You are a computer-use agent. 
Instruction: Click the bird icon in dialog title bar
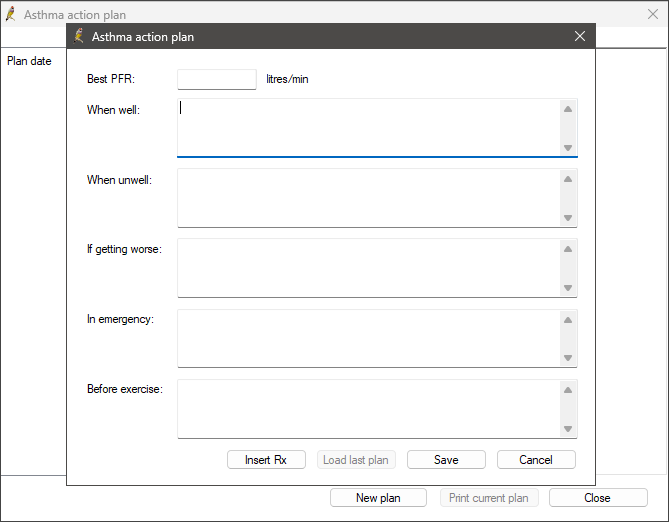click(x=79, y=36)
